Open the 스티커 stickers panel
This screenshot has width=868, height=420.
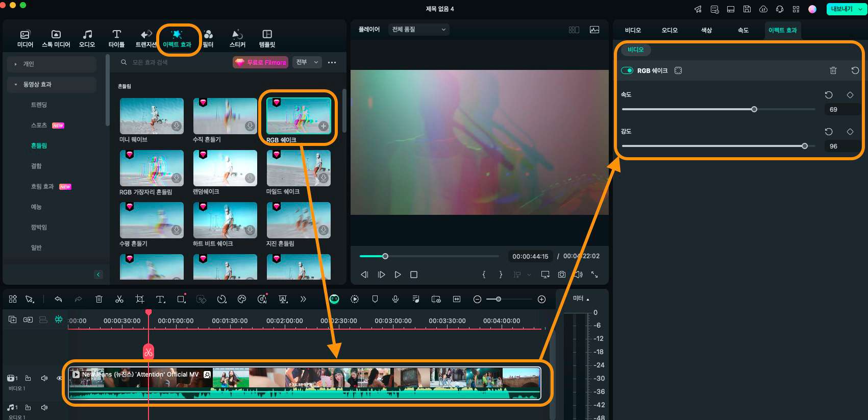pyautogui.click(x=237, y=38)
